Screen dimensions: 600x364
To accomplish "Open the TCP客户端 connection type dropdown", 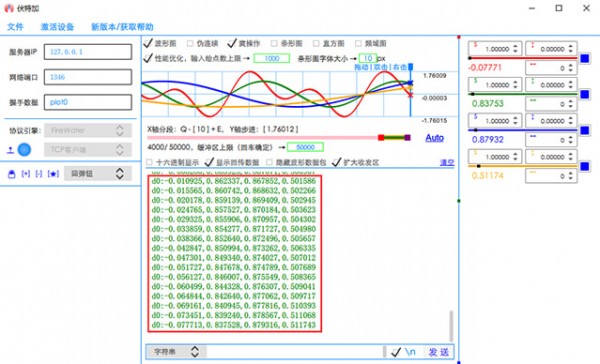I will coord(88,150).
